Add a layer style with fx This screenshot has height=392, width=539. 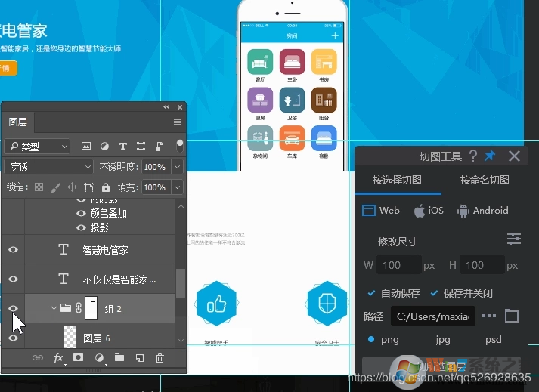(x=59, y=358)
